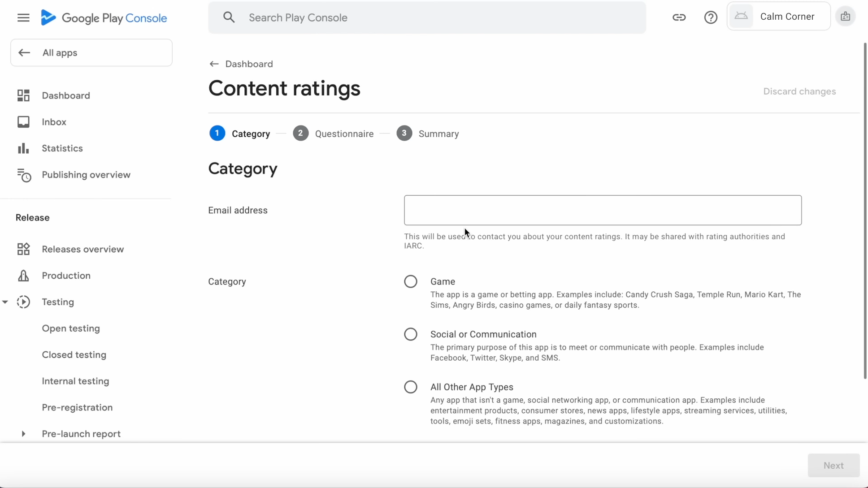Image resolution: width=868 pixels, height=488 pixels.
Task: Collapse the Testing section arrow
Action: 5,302
